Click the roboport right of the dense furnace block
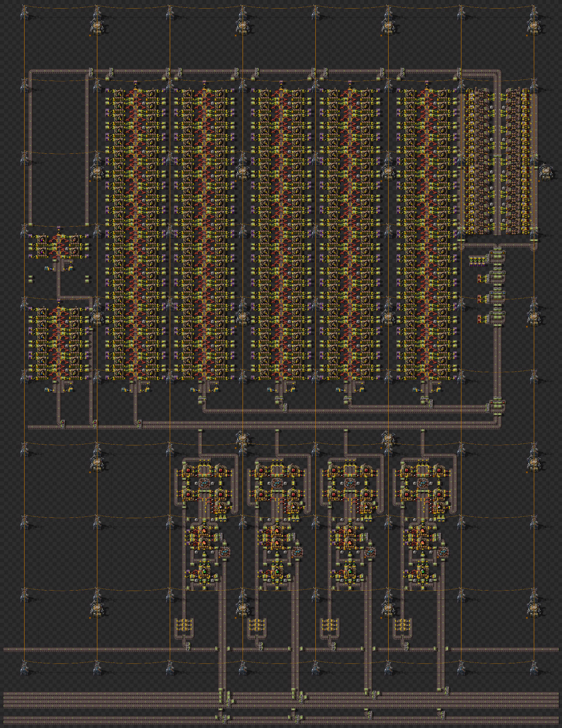The image size is (562, 728). pos(547,172)
